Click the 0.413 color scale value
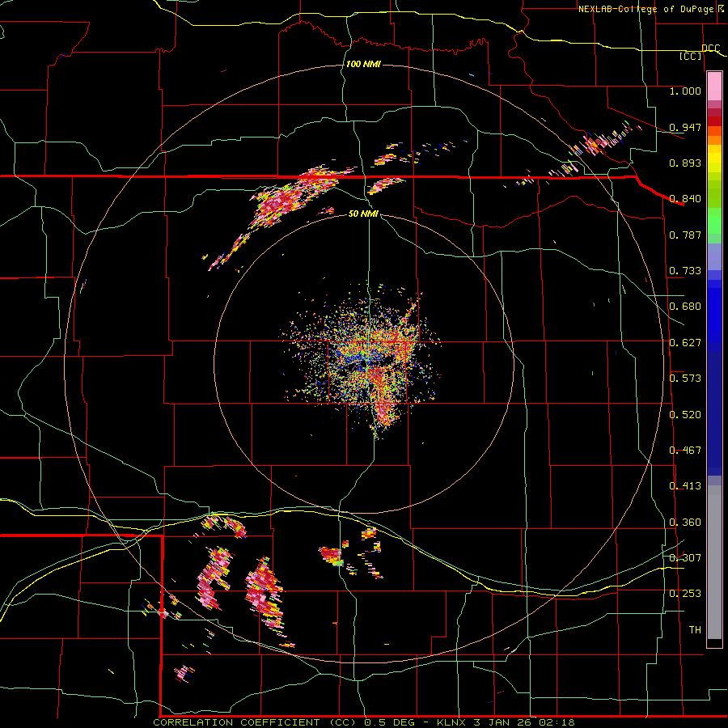 685,486
